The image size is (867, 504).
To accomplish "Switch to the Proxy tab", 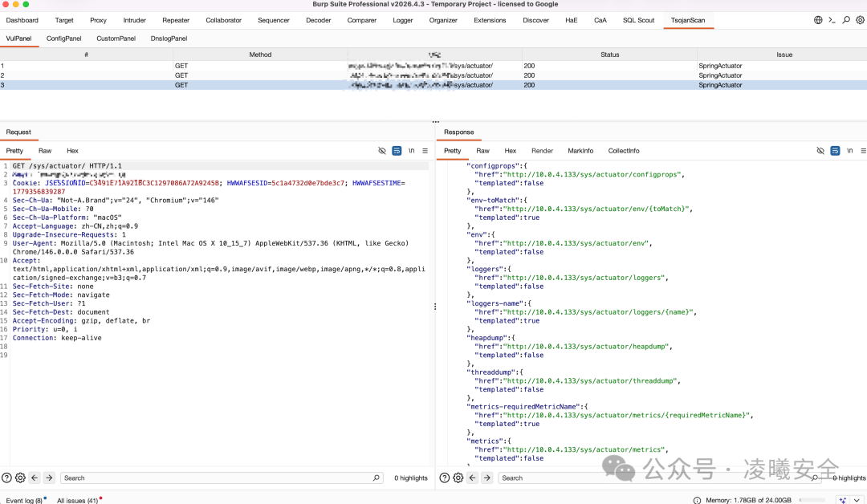I will 99,20.
